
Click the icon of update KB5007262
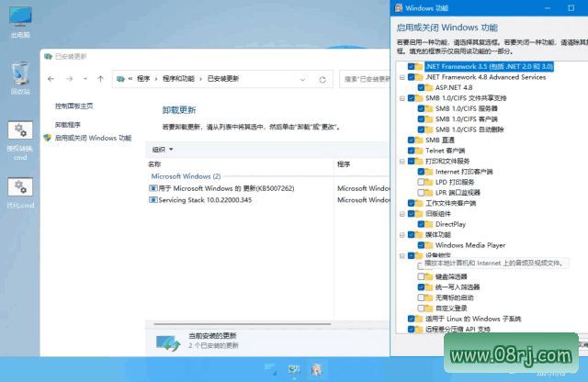[153, 188]
